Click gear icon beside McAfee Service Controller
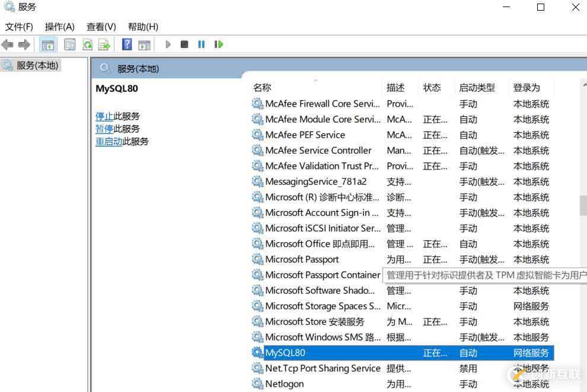 [257, 151]
